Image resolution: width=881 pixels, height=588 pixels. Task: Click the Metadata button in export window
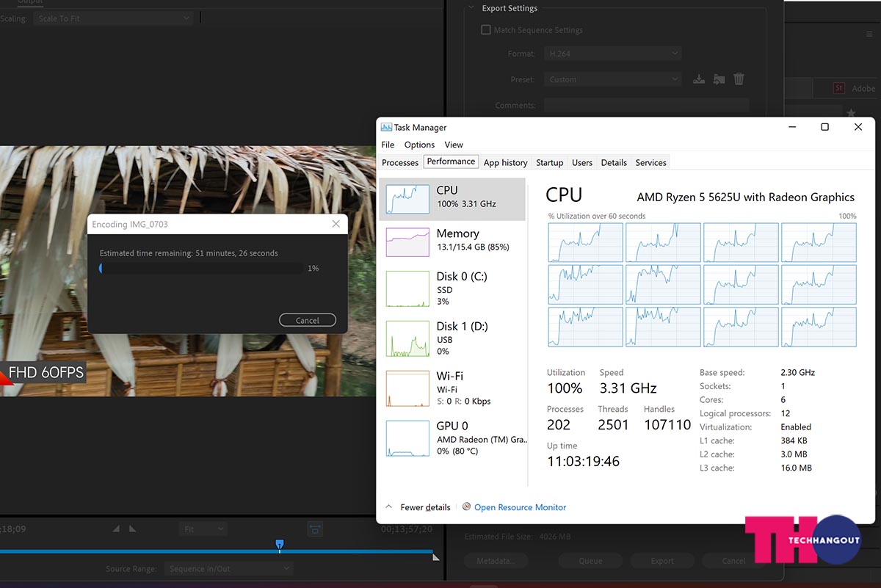tap(496, 561)
